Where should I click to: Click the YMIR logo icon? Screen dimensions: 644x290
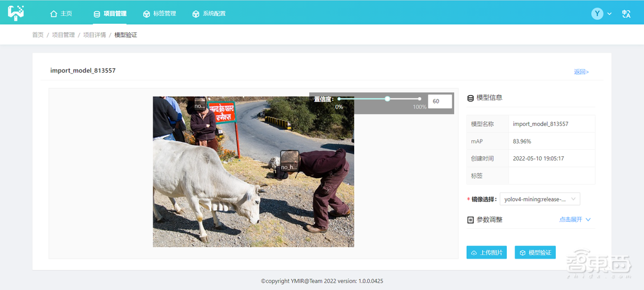[x=16, y=13]
